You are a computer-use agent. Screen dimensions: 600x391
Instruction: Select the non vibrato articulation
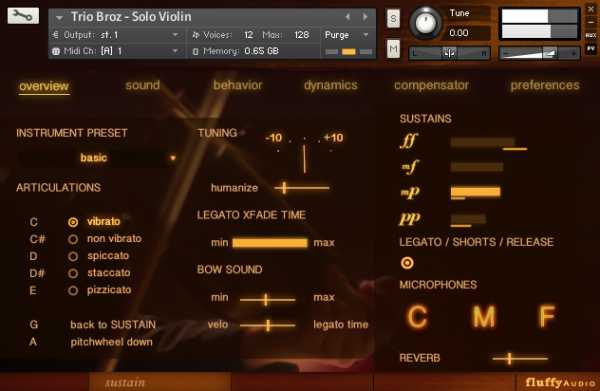click(114, 239)
